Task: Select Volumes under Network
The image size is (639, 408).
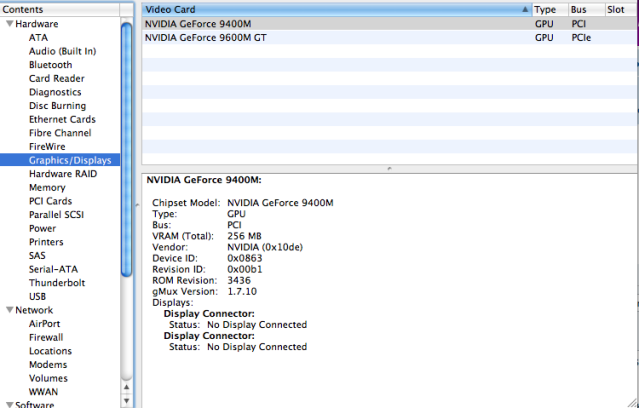Action: 48,378
